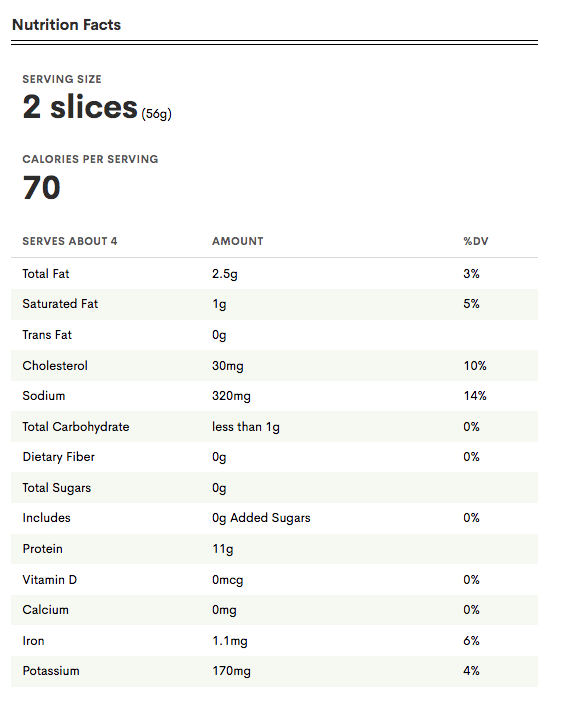The width and height of the screenshot is (574, 711).
Task: Select the Trans Fat row label
Action: pyautogui.click(x=47, y=335)
